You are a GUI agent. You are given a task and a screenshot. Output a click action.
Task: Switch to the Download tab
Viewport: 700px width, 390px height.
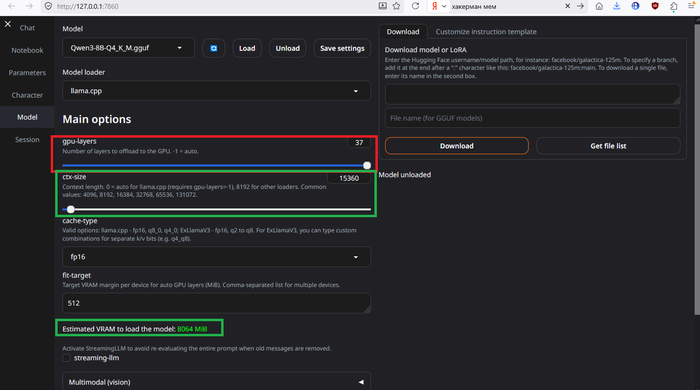pyautogui.click(x=403, y=32)
